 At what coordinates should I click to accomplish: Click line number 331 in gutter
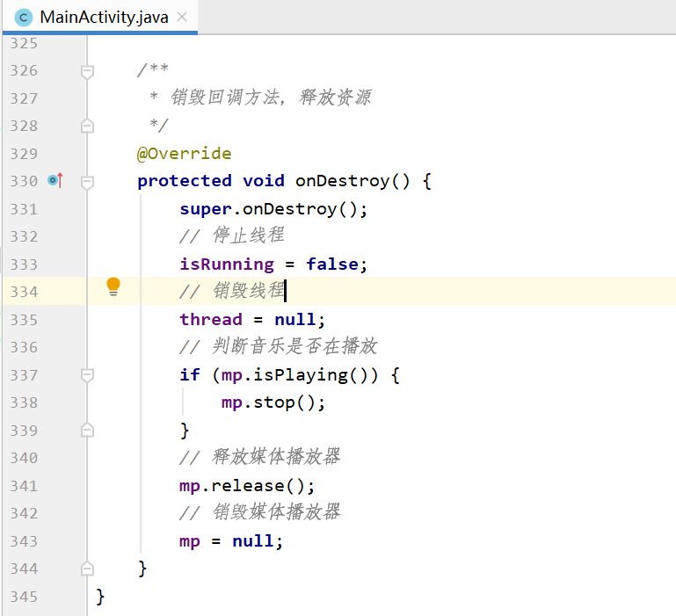pyautogui.click(x=24, y=209)
